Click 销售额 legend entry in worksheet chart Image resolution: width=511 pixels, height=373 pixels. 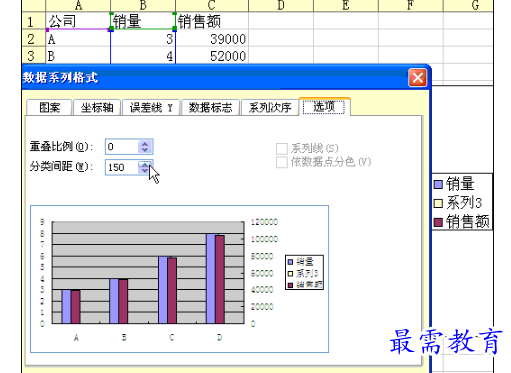(462, 221)
